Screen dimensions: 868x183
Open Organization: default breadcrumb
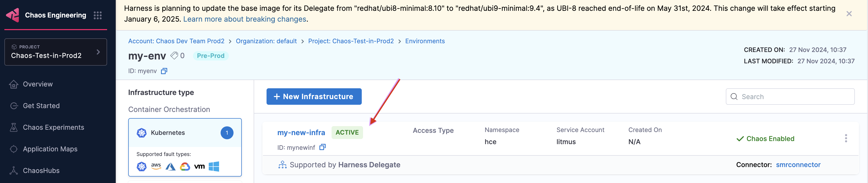tap(266, 41)
